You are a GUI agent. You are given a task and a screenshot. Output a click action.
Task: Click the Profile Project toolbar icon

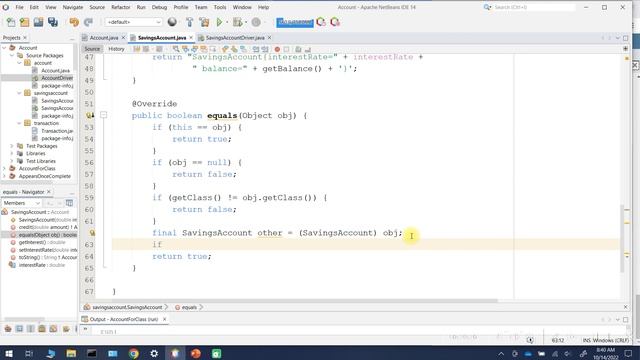click(256, 22)
